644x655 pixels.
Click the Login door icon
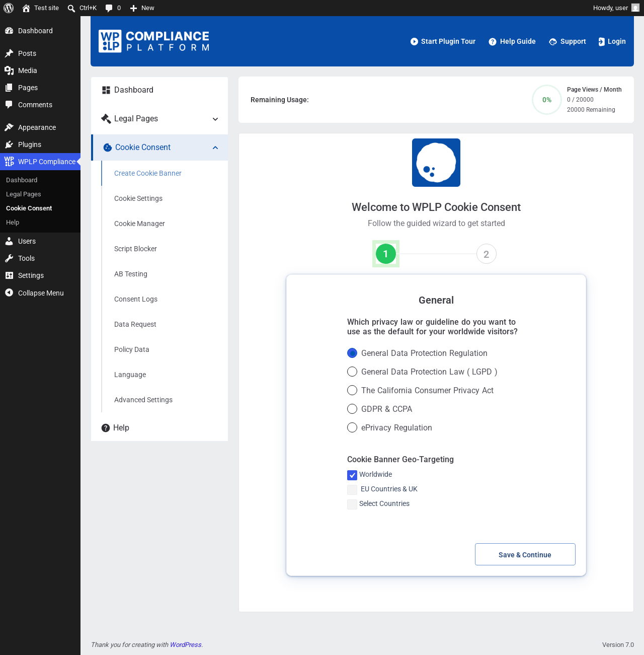tap(601, 42)
